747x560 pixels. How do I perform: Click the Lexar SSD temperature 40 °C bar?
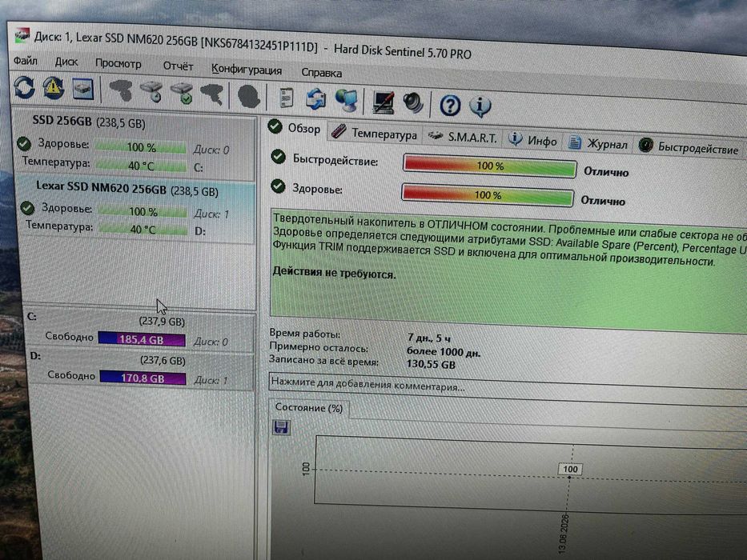[x=143, y=229]
